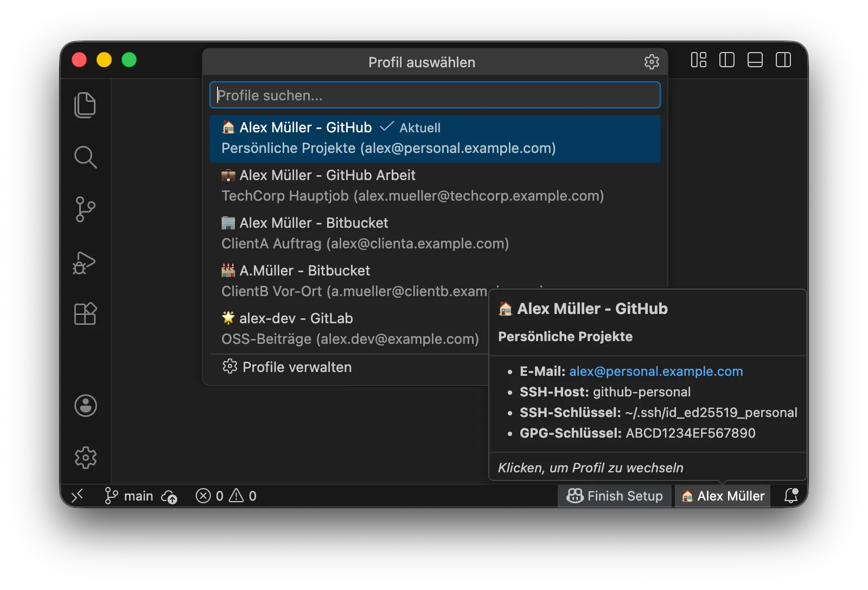Click the Profile suchen search field

point(435,95)
